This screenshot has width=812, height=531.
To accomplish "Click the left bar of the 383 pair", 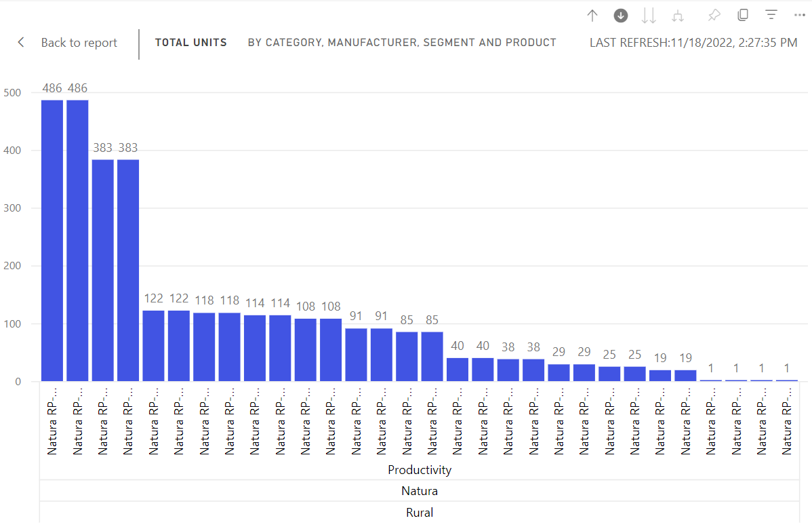I will (x=102, y=271).
